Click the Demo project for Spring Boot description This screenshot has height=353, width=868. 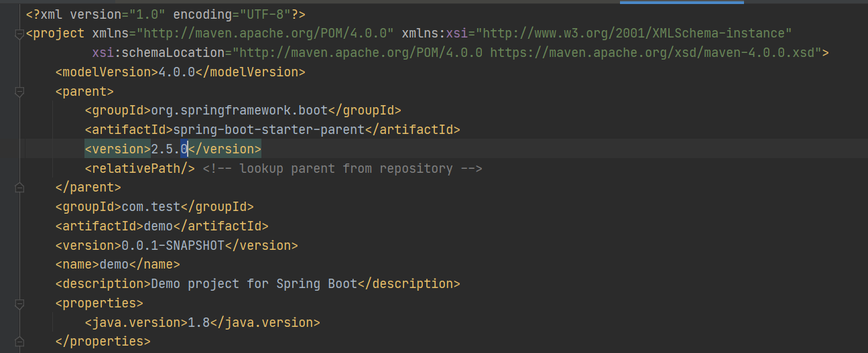[x=253, y=284]
